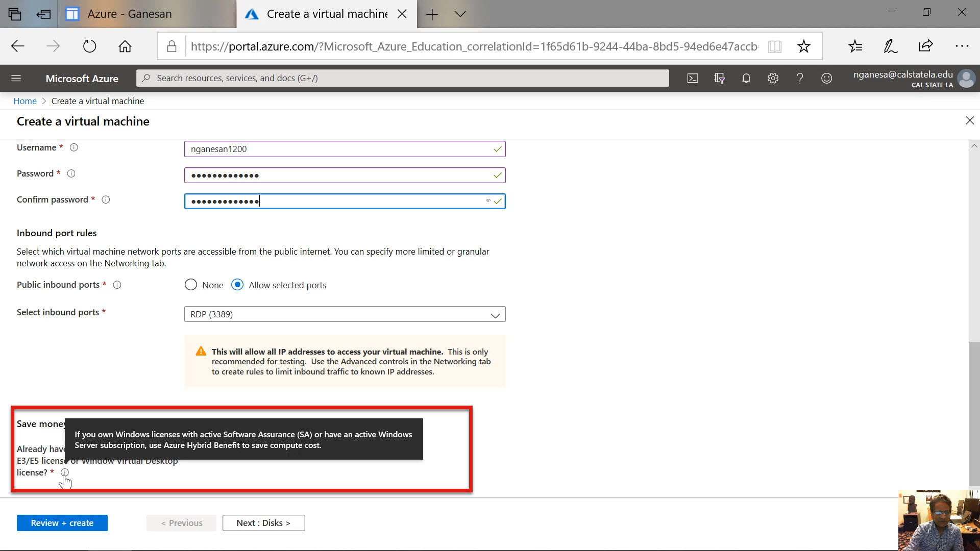Open Directory and subscription filter icon
This screenshot has height=551, width=980.
[x=719, y=78]
